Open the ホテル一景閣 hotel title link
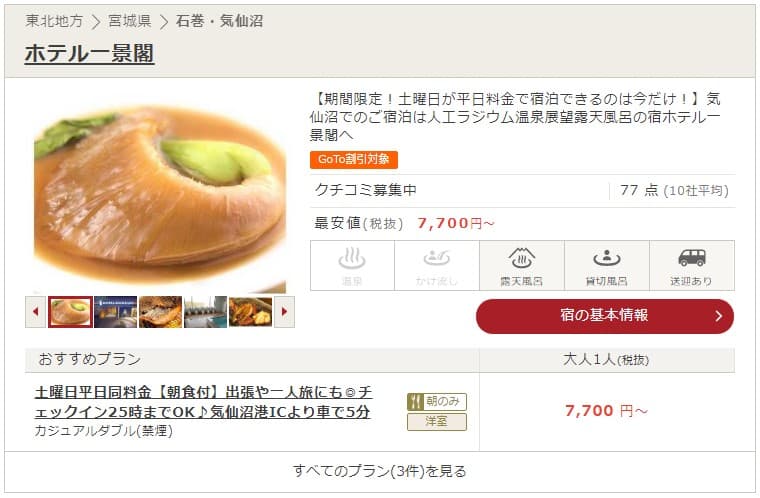Viewport: 760px width, 498px height. tap(90, 53)
